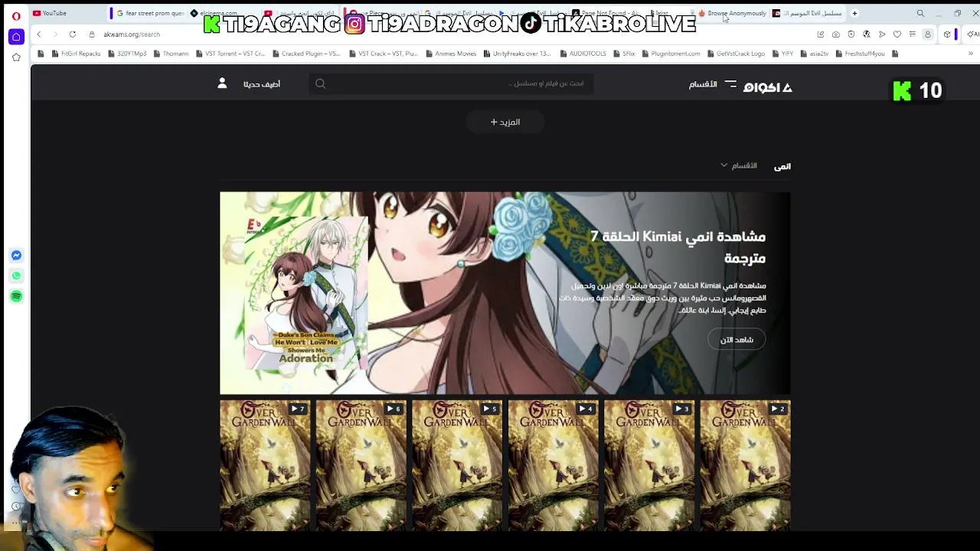This screenshot has width=980, height=551.
Task: Expand the الأقسام filter dropdown
Action: pos(739,165)
